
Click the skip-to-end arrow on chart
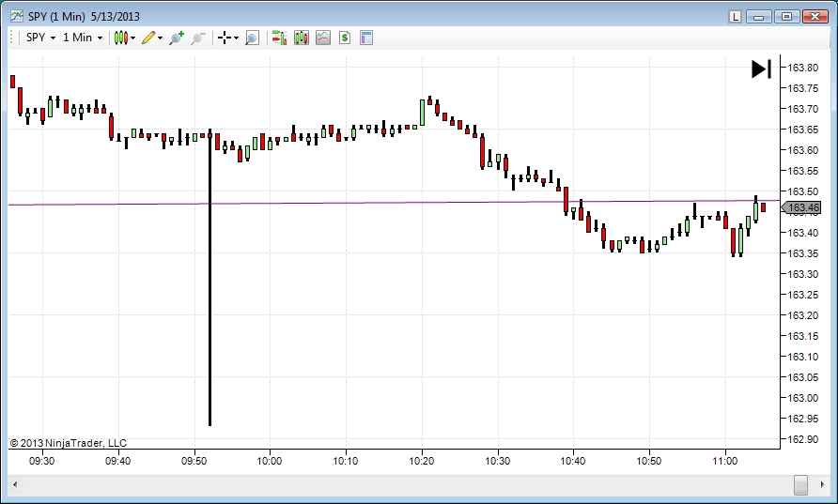click(x=761, y=69)
